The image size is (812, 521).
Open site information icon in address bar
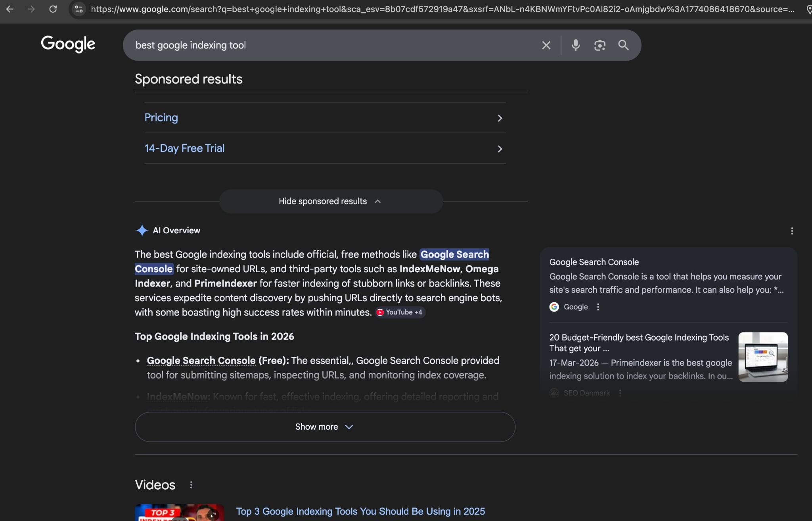[79, 9]
